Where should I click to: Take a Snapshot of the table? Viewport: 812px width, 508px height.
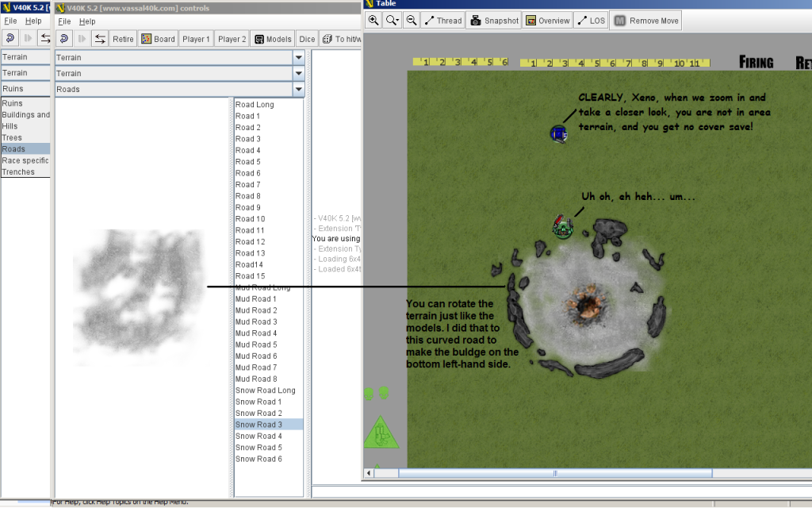click(x=494, y=21)
